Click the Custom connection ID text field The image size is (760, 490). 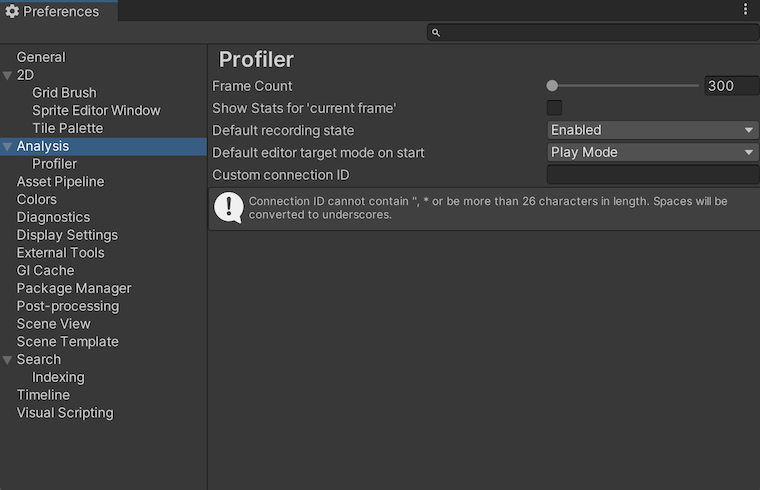click(x=652, y=175)
